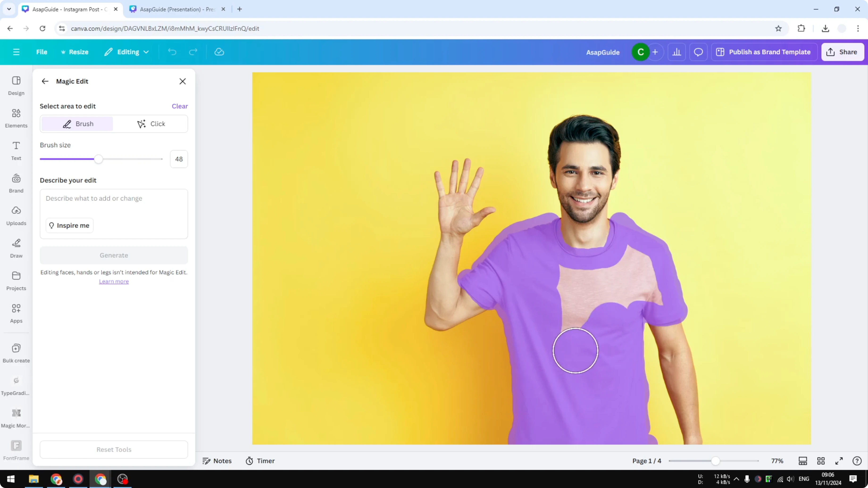The width and height of the screenshot is (868, 488).
Task: Open the Uploads panel
Action: 16,215
